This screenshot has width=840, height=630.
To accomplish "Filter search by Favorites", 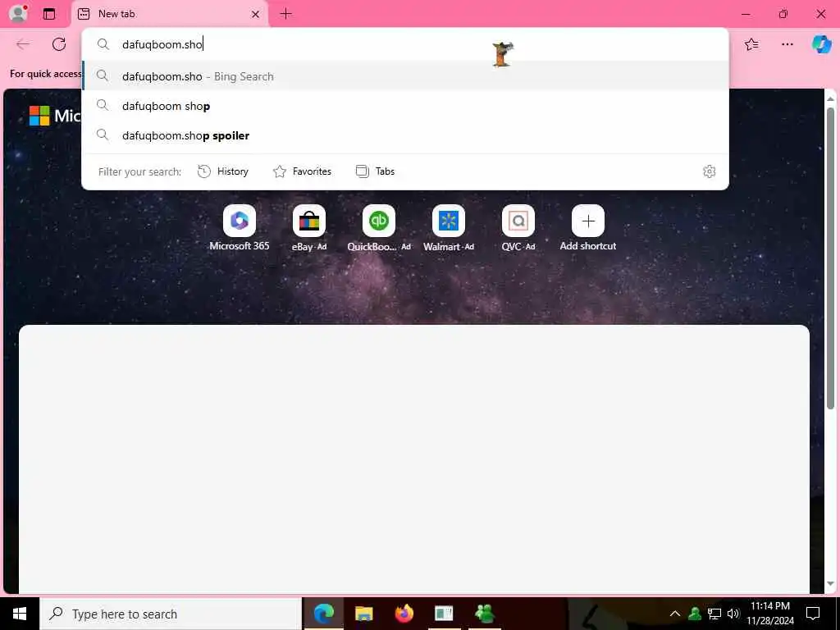I will click(x=302, y=171).
